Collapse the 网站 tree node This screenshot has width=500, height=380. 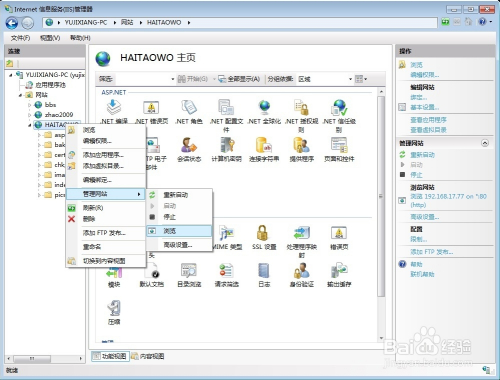point(21,95)
